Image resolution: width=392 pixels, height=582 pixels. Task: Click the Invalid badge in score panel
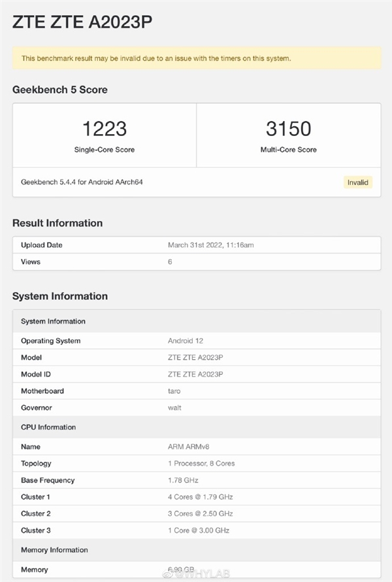(x=357, y=182)
